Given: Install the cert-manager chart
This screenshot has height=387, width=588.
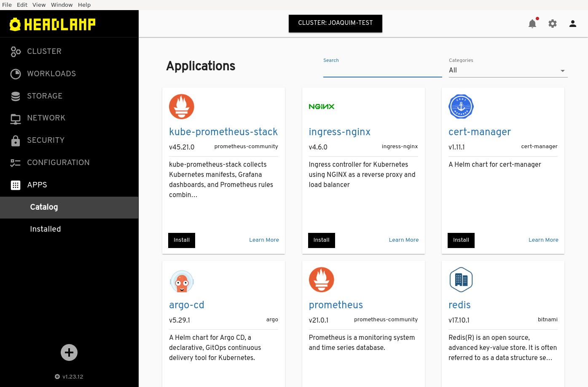Looking at the screenshot, I should coord(461,240).
